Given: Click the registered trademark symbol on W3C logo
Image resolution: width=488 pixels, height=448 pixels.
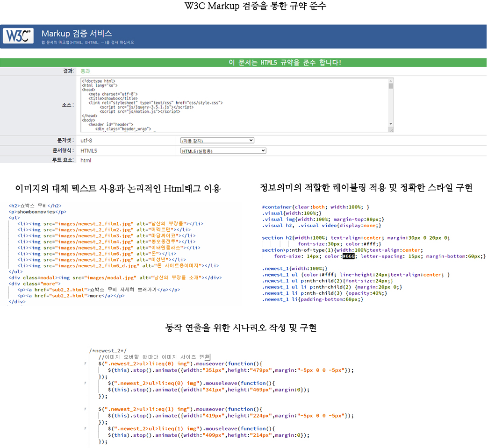Looking at the screenshot, I should 29,31.
